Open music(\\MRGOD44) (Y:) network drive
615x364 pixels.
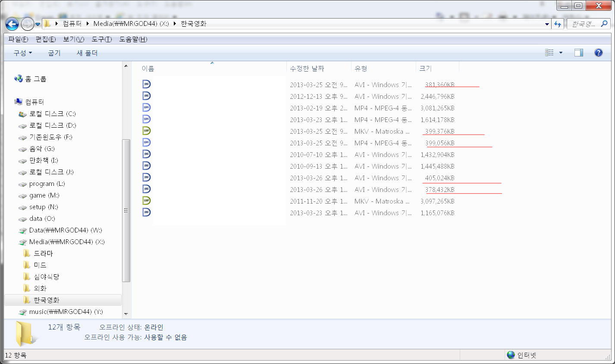[61, 312]
